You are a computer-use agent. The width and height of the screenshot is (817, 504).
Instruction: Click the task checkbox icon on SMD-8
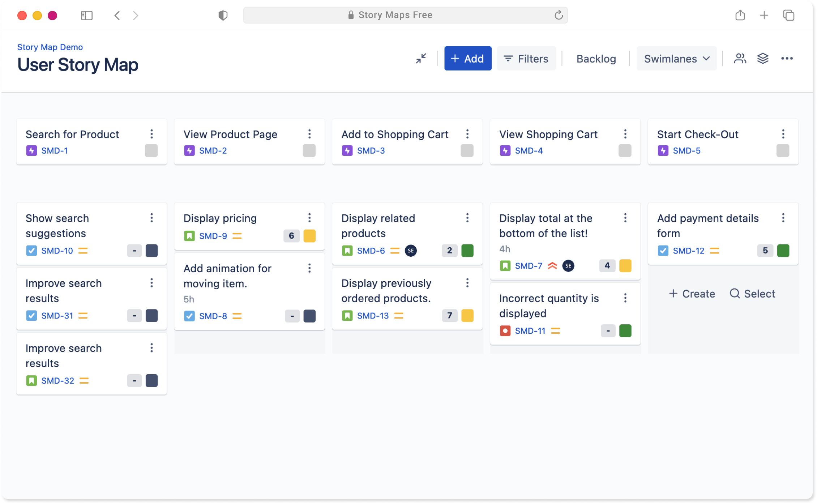click(189, 316)
